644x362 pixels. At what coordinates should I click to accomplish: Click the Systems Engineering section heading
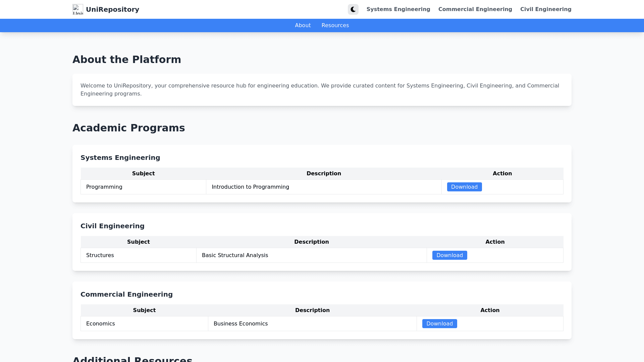[120, 158]
